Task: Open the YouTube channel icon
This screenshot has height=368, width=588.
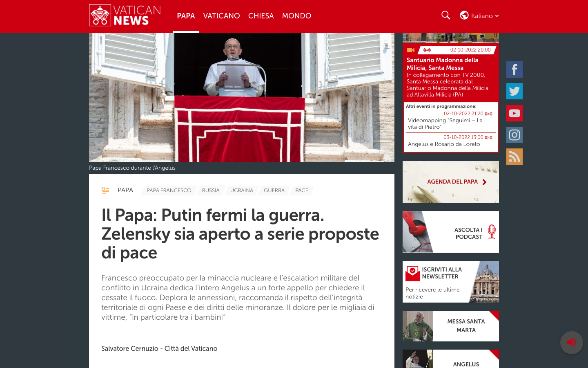Action: point(514,113)
